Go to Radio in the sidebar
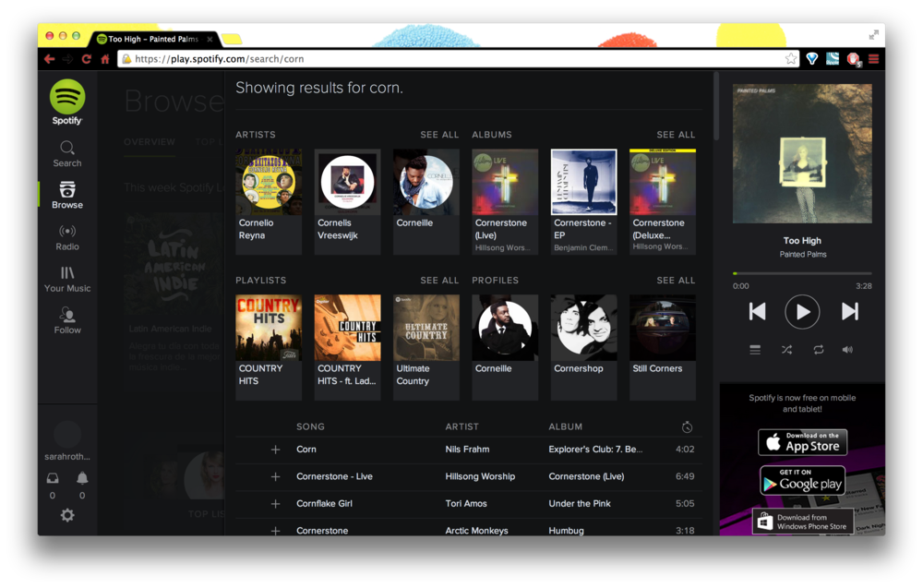The width and height of the screenshot is (923, 588). pyautogui.click(x=67, y=237)
